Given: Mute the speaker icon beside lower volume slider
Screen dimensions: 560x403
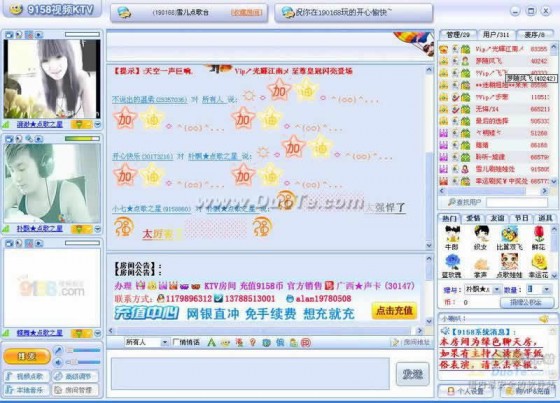Looking at the screenshot, I should [59, 362].
